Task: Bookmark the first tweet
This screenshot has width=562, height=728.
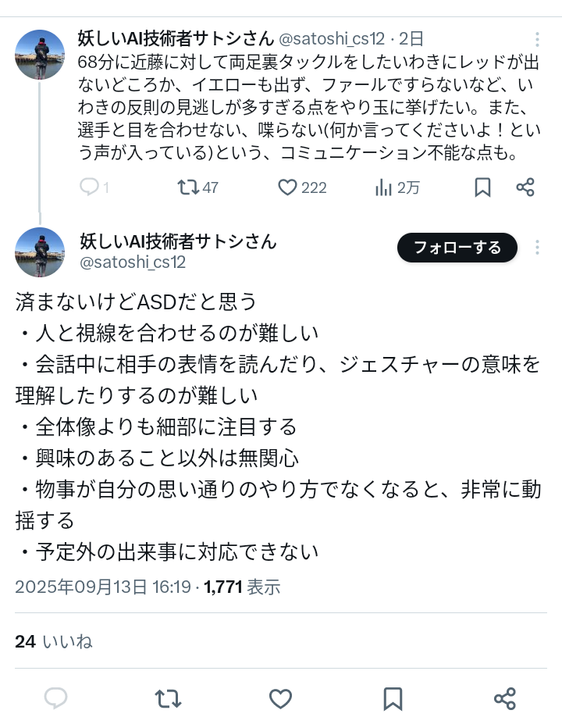Action: 482,187
